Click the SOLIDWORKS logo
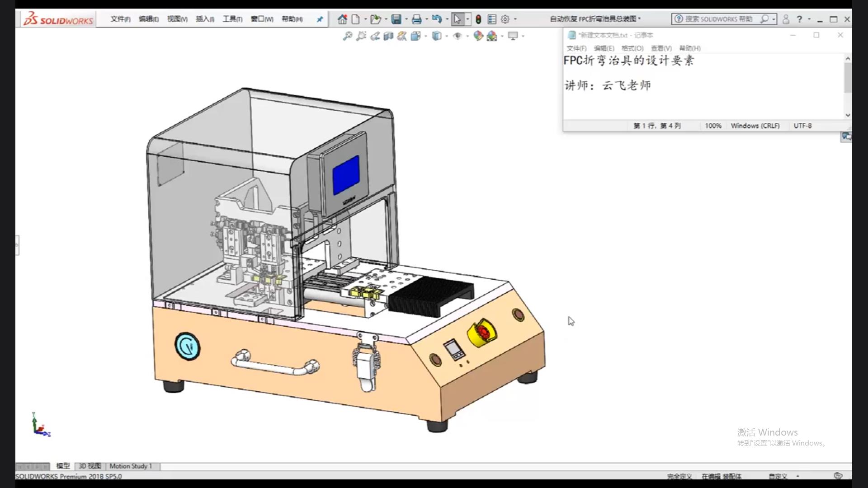868x488 pixels. point(58,19)
